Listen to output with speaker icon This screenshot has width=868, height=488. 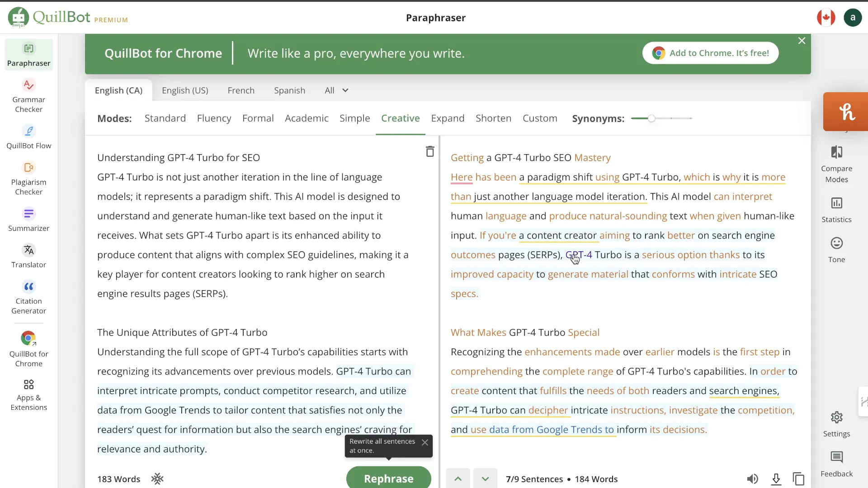pos(752,479)
